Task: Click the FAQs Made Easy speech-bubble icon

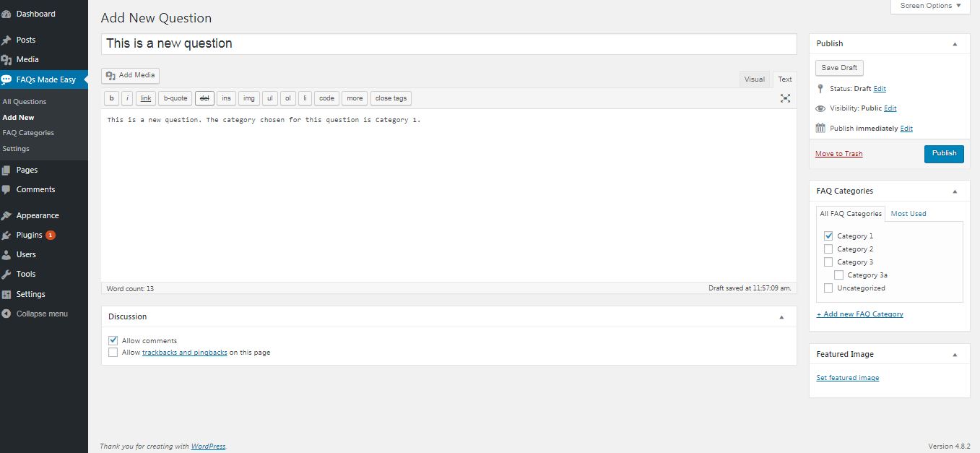Action: (6, 79)
